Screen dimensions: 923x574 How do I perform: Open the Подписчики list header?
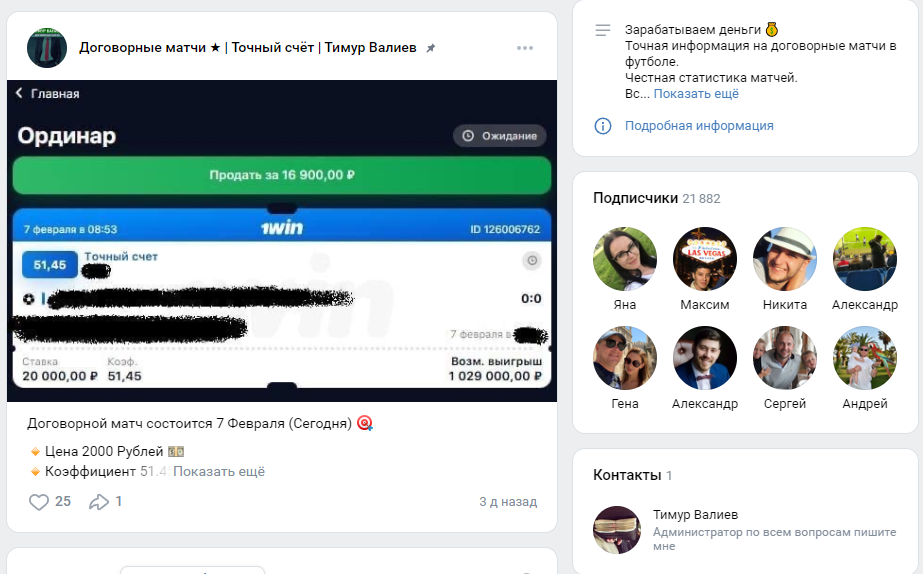pyautogui.click(x=636, y=198)
